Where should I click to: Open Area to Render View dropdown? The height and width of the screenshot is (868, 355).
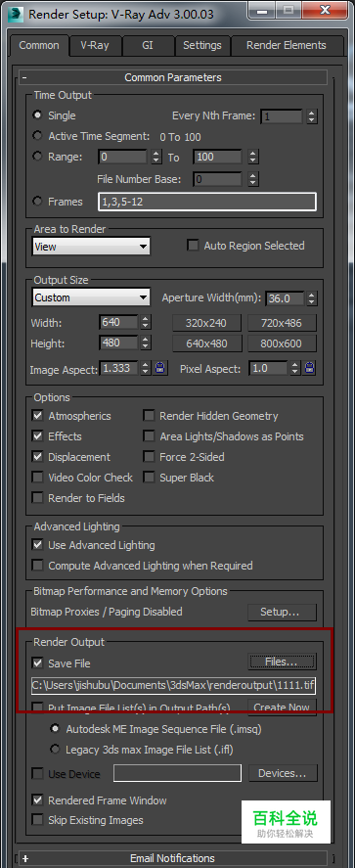tap(91, 247)
